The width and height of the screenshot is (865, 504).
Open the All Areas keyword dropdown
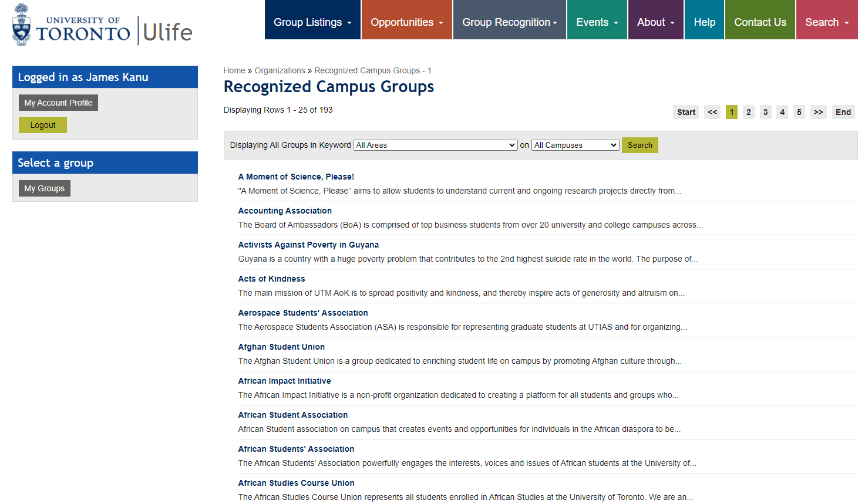tap(435, 145)
